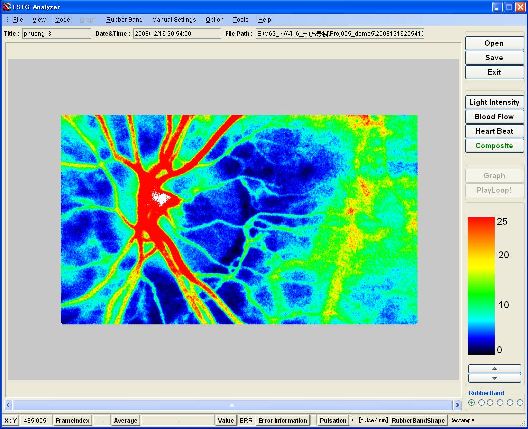Screen dimensions: 528x429
Task: Click the color scale up arrow
Action: point(494,368)
